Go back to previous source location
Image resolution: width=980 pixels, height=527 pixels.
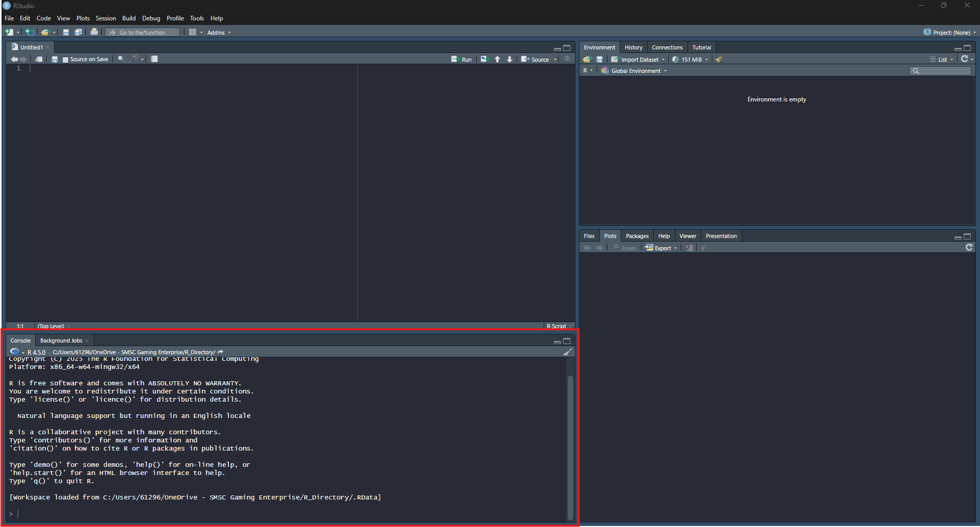tap(14, 59)
